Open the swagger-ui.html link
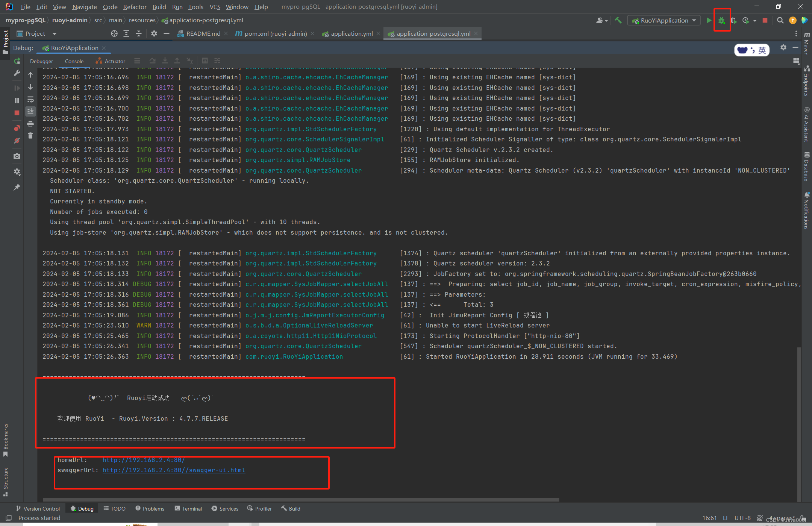812x526 pixels. [174, 470]
